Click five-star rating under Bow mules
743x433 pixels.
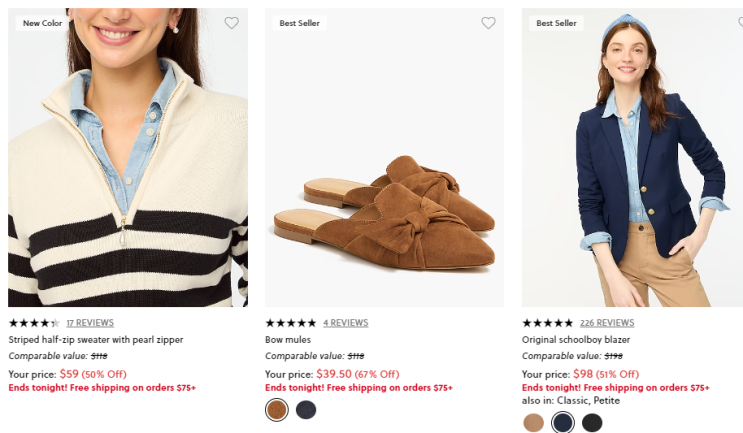coord(291,323)
